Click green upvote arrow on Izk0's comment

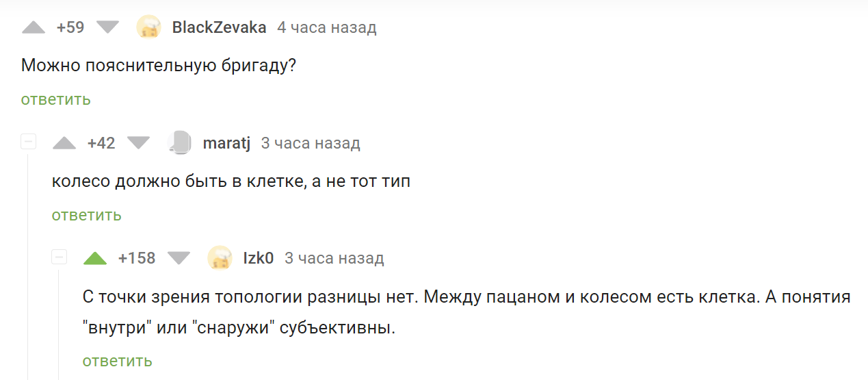pyautogui.click(x=95, y=258)
